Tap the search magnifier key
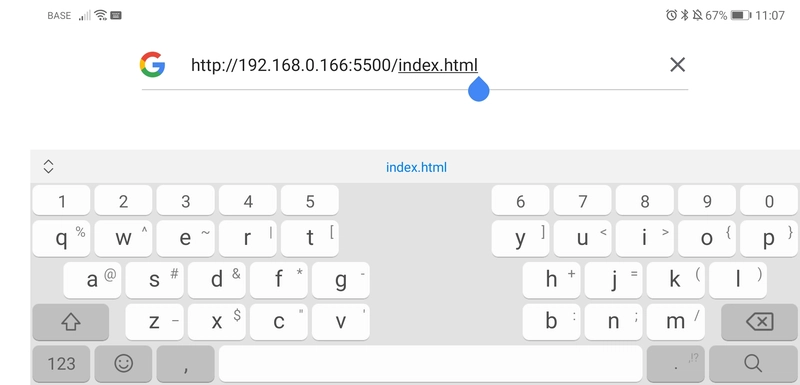Screen dimensions: 800x385 tap(753, 364)
